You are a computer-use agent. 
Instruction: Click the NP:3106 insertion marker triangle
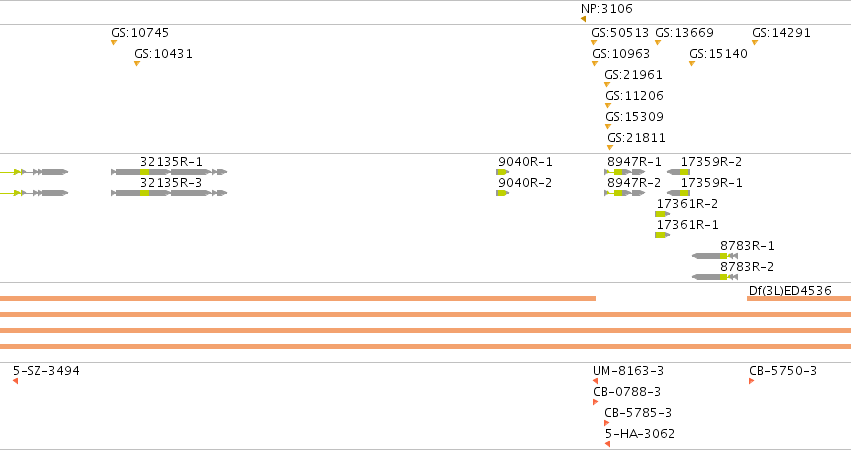coord(583,19)
